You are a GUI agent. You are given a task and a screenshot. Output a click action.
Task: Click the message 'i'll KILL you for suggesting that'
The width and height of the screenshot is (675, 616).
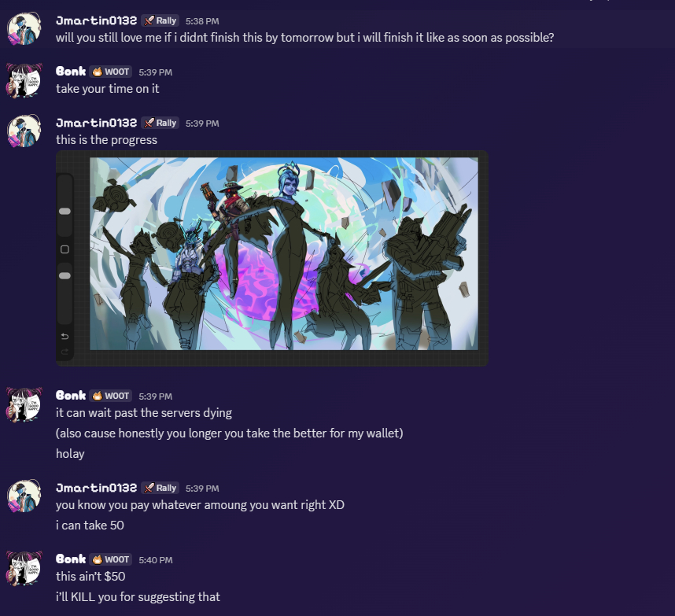click(x=138, y=597)
